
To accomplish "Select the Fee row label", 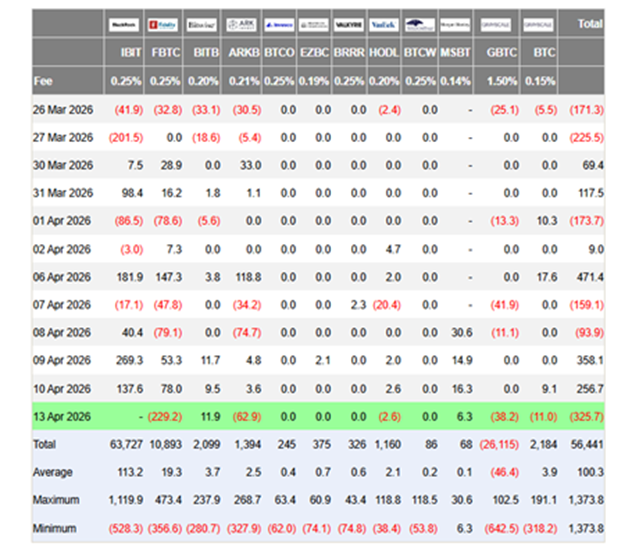I will coord(43,81).
